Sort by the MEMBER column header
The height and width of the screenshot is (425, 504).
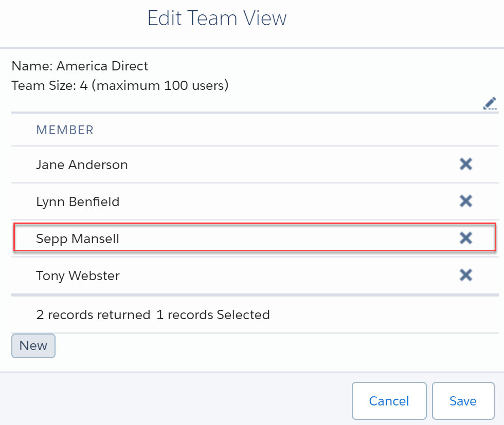[65, 130]
